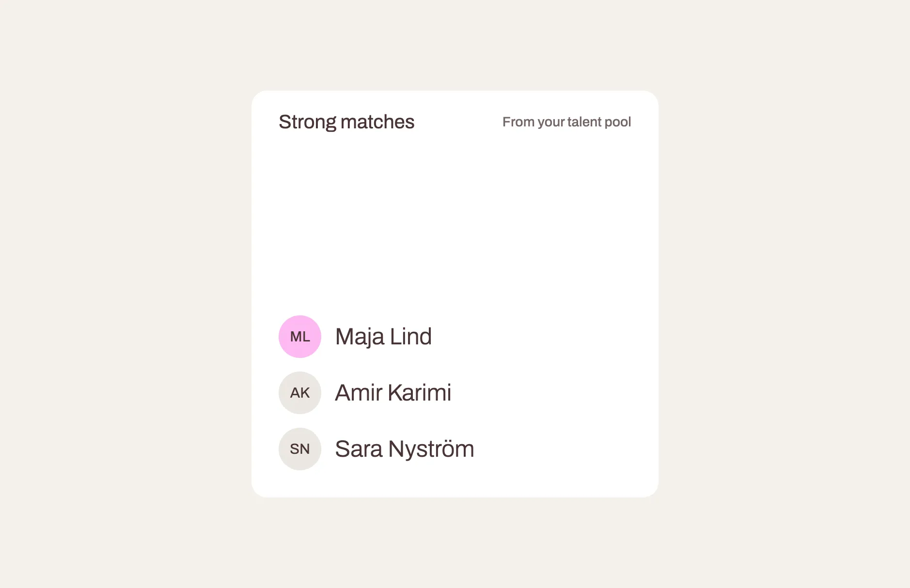Click the word Nyström in the third row
The image size is (910, 588).
pos(431,449)
